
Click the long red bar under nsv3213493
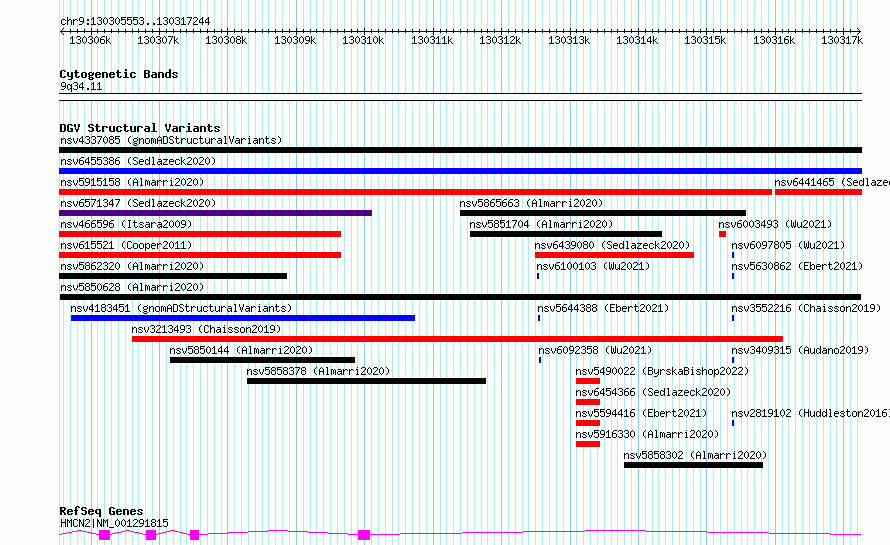457,339
